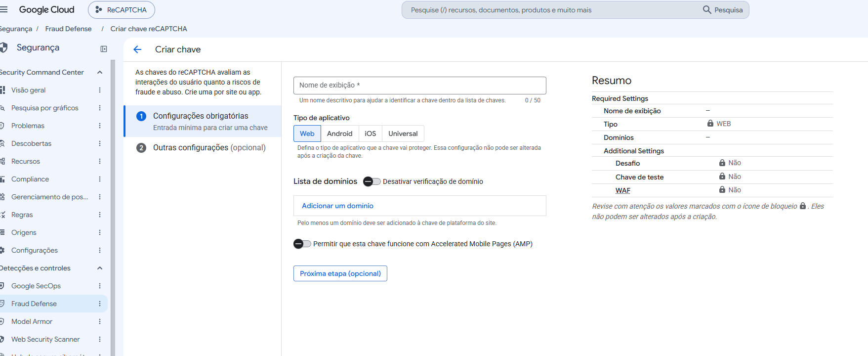Open more options for Recursos
This screenshot has width=868, height=356.
click(100, 161)
